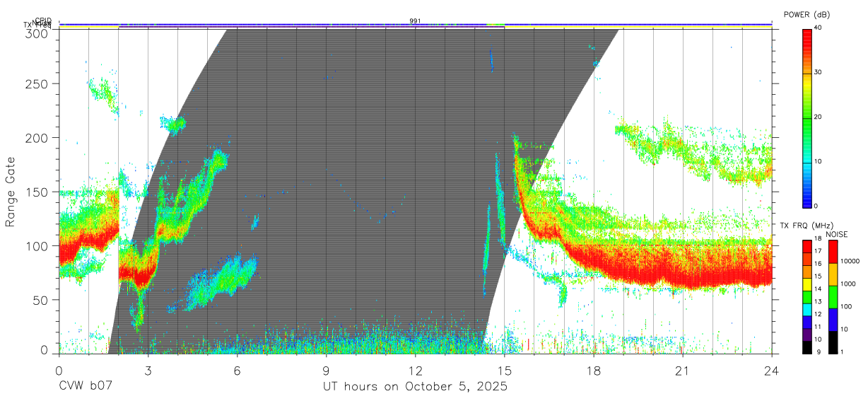Image resolution: width=868 pixels, height=401 pixels.
Task: Click the '40' value on power scale
Action: coord(817,28)
